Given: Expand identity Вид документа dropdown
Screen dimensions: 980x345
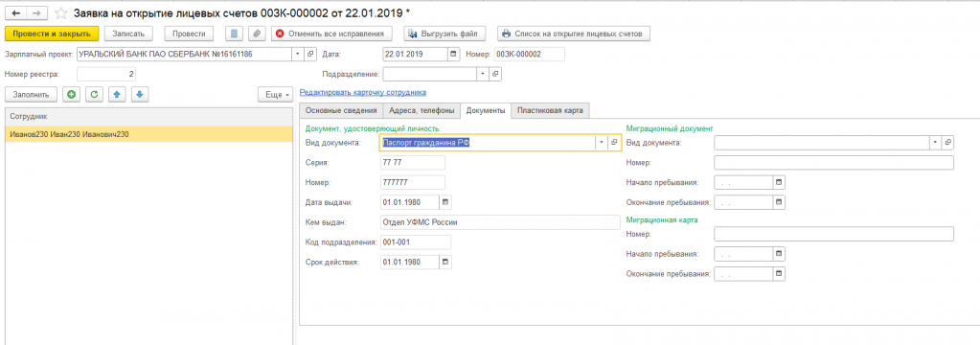Looking at the screenshot, I should 602,143.
